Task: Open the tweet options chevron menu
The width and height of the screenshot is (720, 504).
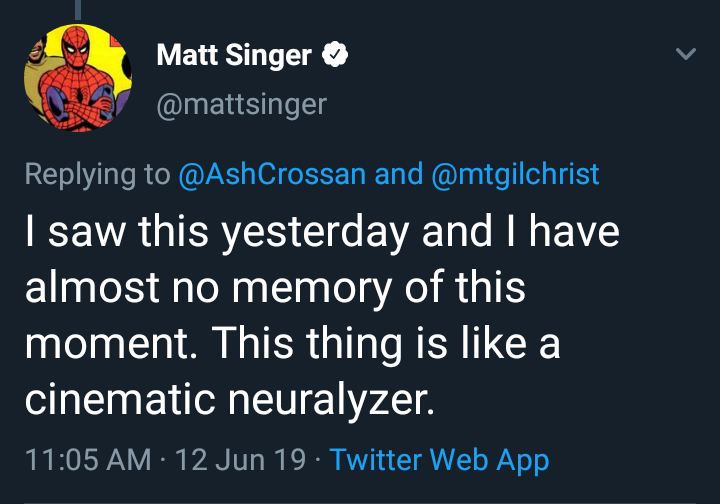Action: pos(686,55)
